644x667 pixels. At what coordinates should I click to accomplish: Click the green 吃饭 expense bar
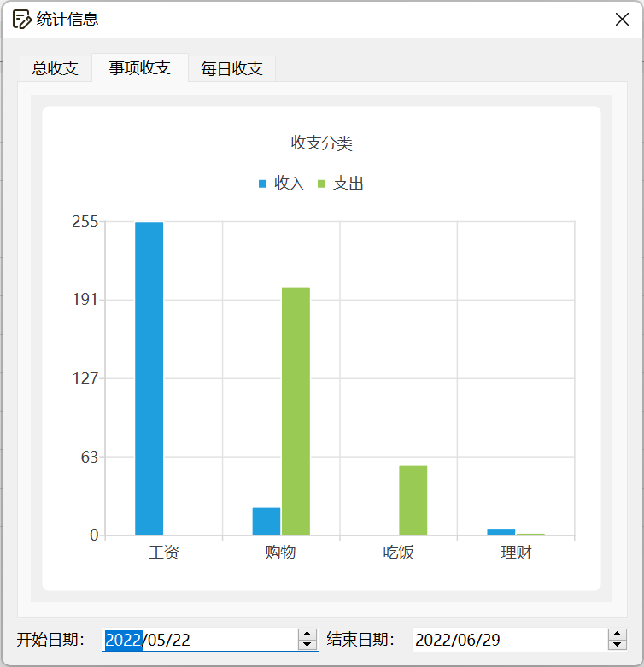(x=413, y=500)
